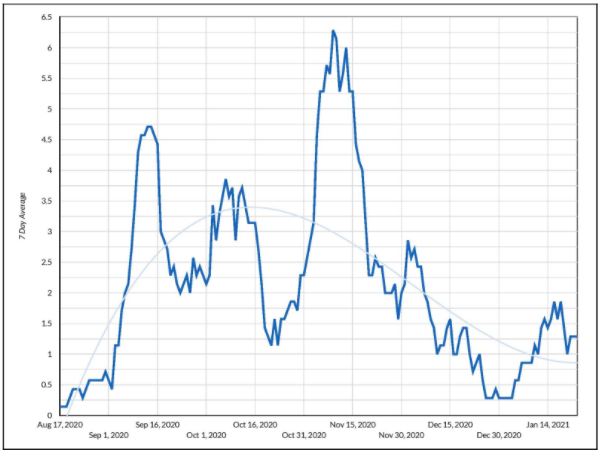Click the 0.5 y-axis tick label

(47, 385)
